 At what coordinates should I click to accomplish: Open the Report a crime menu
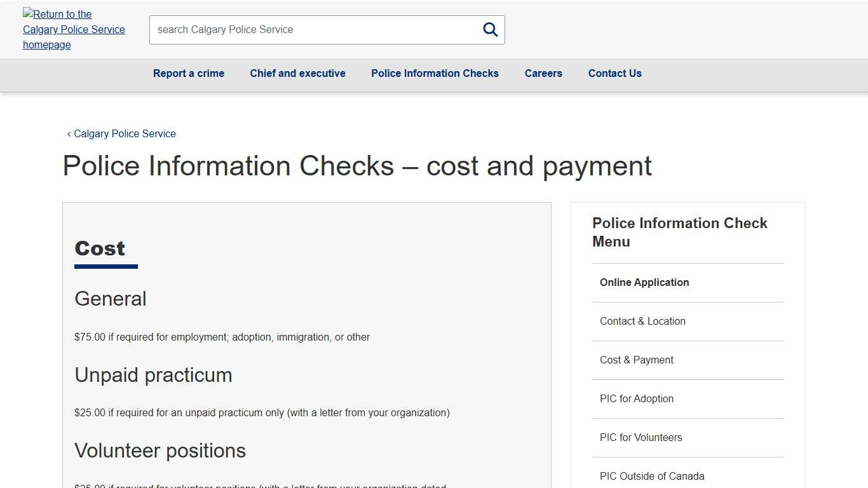pyautogui.click(x=188, y=73)
